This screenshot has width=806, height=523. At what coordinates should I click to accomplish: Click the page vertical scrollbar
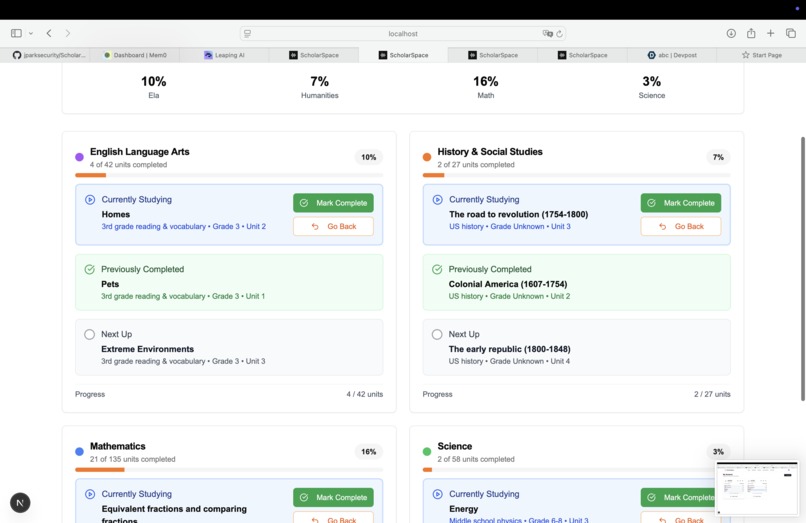(802, 268)
